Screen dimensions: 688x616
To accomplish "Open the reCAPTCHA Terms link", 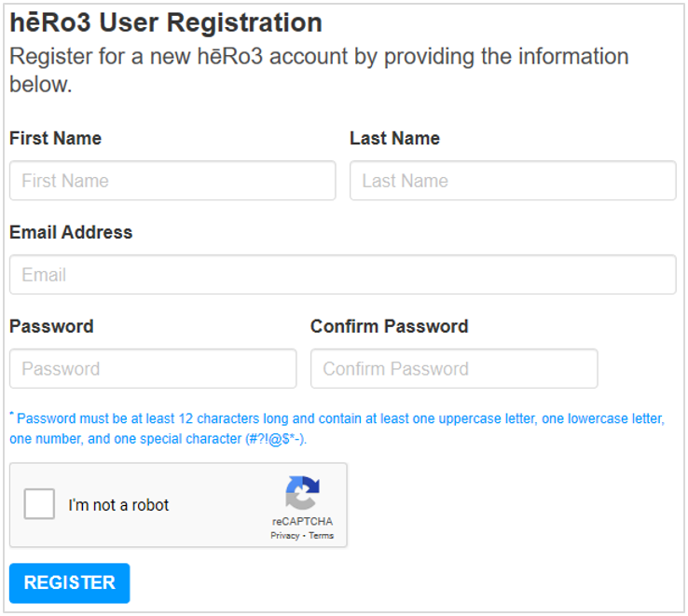I will point(322,536).
